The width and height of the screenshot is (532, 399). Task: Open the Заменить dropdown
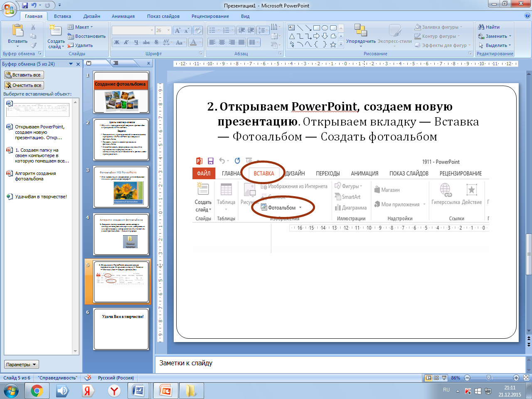pyautogui.click(x=495, y=36)
